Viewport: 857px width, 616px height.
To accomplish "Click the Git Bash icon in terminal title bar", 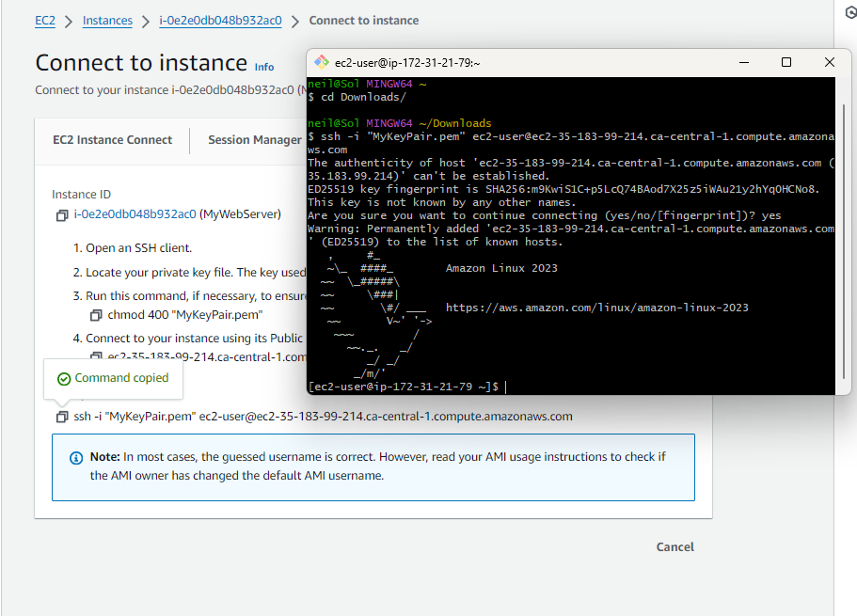I will click(x=324, y=62).
